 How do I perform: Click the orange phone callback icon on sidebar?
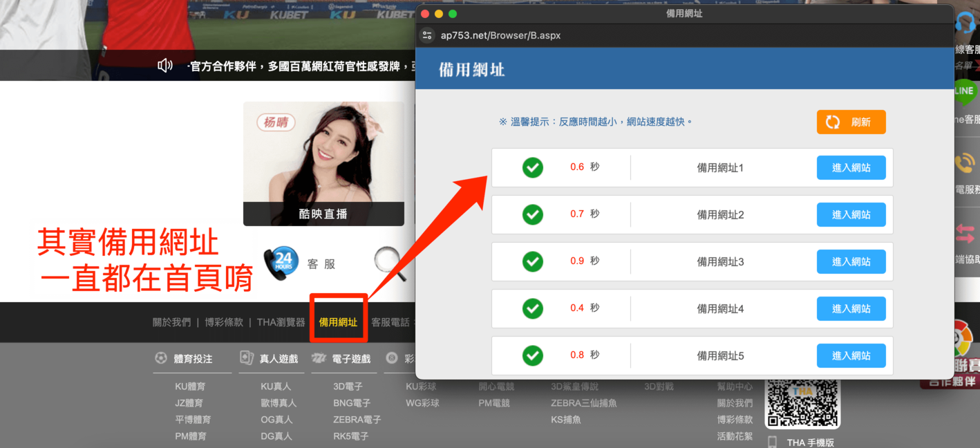(x=965, y=163)
